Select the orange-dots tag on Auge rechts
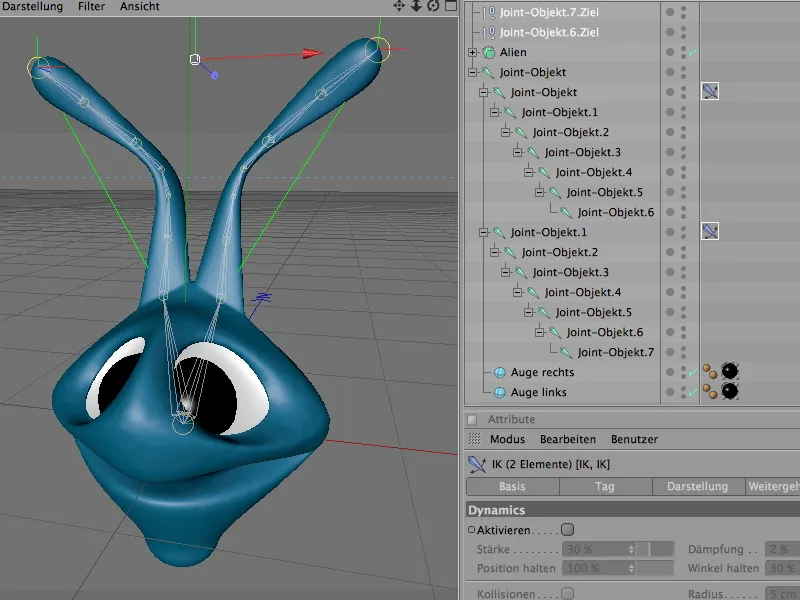Viewport: 800px width, 600px height. 710,371
